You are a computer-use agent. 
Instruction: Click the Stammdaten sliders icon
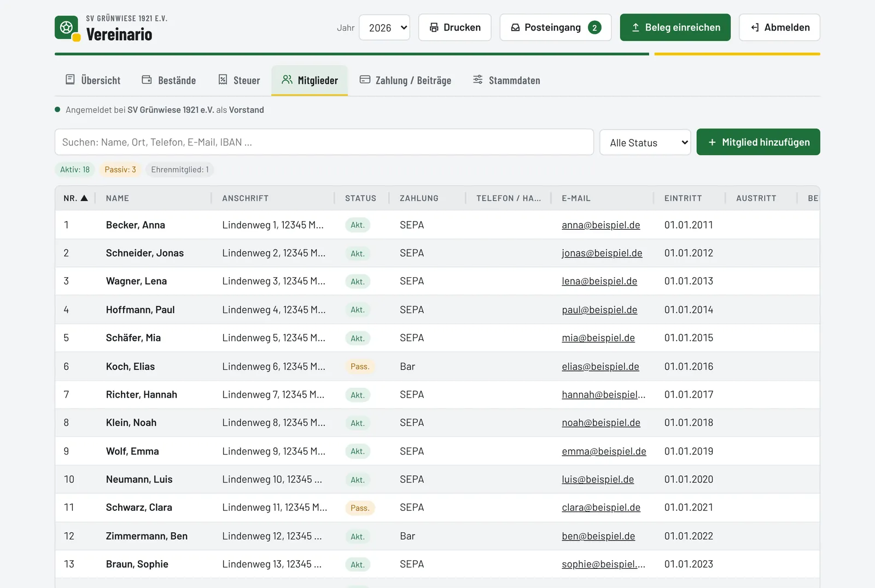coord(478,80)
